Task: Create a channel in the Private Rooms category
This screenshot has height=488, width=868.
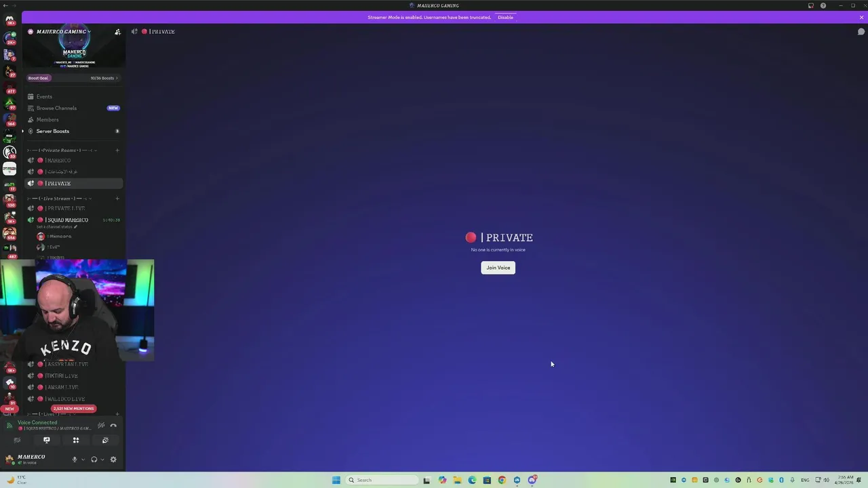Action: pyautogui.click(x=117, y=150)
